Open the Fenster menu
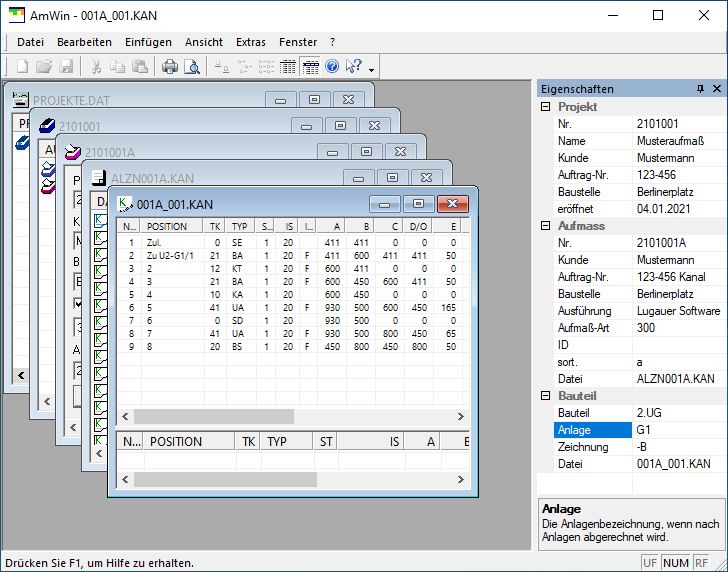The image size is (728, 572). point(298,42)
